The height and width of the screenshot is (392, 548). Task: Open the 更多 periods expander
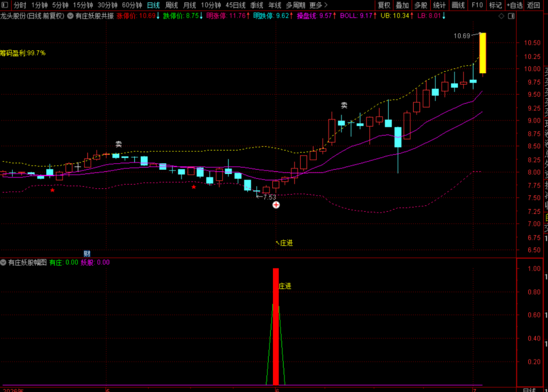318,5
